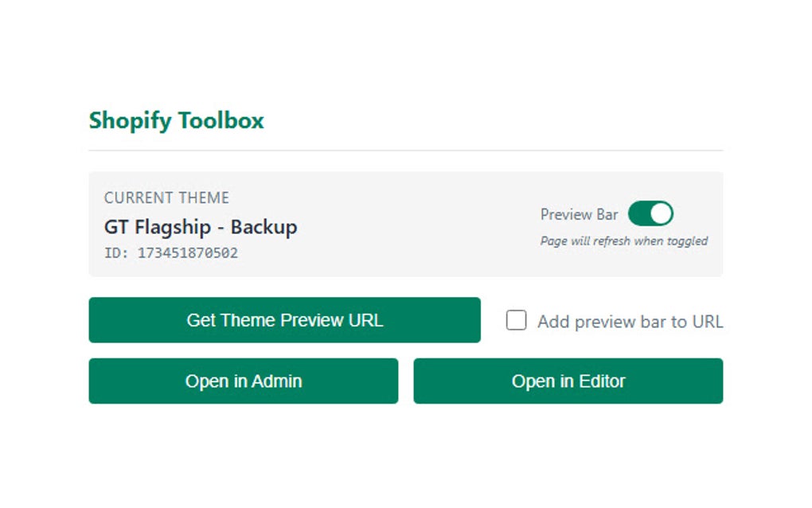Screen dimensions: 812x508
Task: Open GT Flagship theme in Editor
Action: (x=568, y=381)
